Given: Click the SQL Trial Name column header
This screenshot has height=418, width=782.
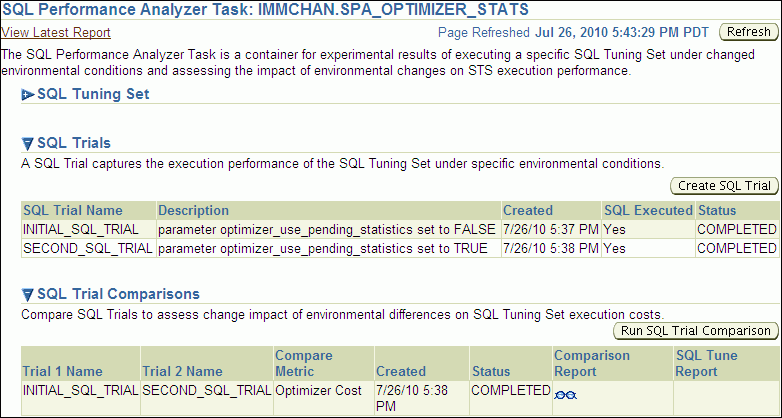Looking at the screenshot, I should click(x=73, y=211).
